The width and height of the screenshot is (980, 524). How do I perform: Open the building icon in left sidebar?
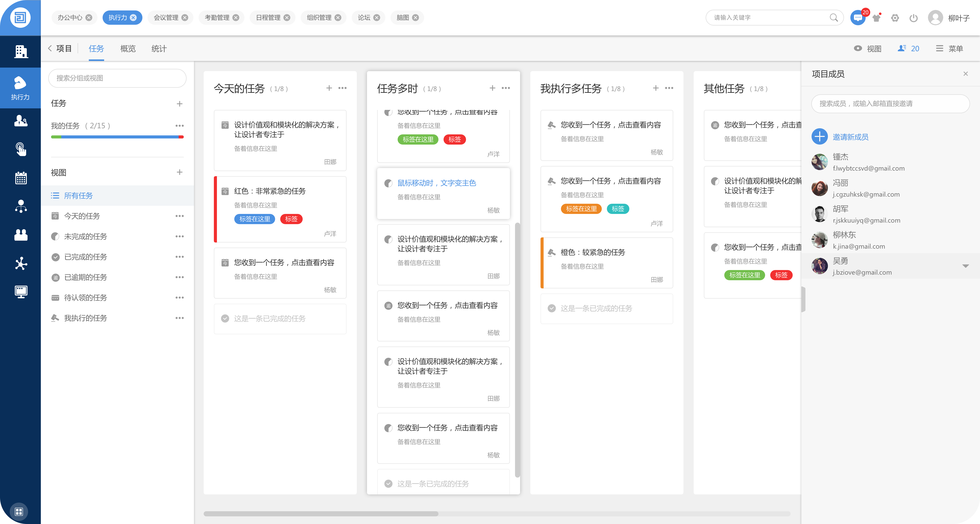(21, 51)
